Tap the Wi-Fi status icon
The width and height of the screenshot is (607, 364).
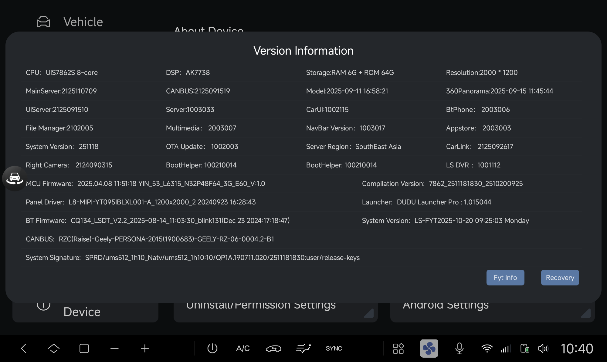(487, 349)
